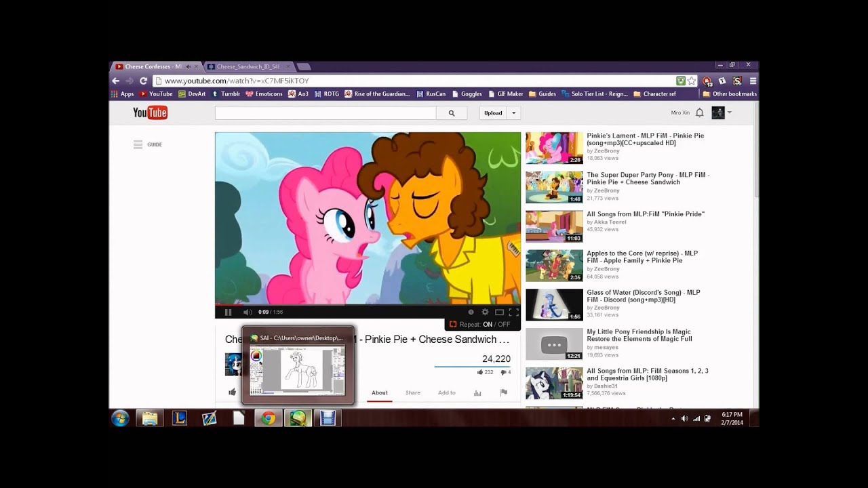
Task: Select the About tab
Action: click(x=380, y=392)
